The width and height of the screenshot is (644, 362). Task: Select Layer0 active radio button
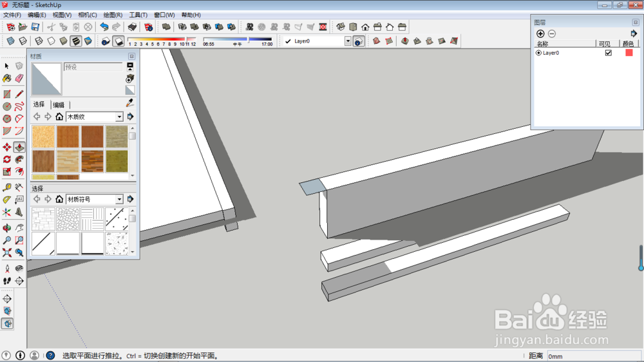tap(538, 53)
